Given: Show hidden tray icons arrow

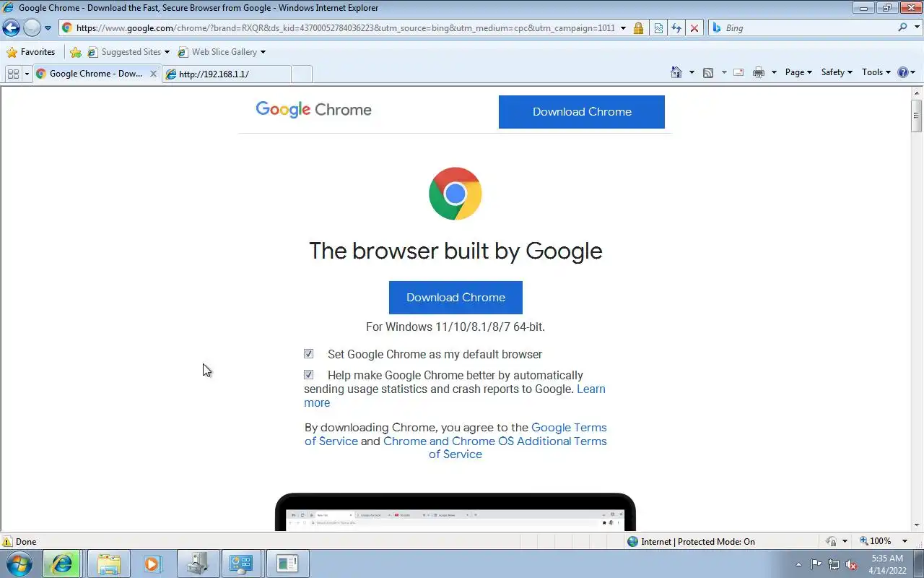Looking at the screenshot, I should tap(799, 564).
